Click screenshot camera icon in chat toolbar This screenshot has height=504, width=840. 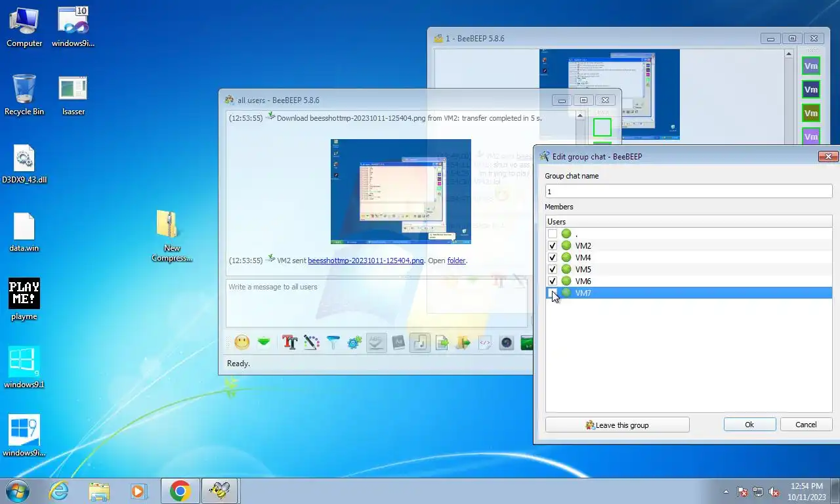(x=506, y=342)
